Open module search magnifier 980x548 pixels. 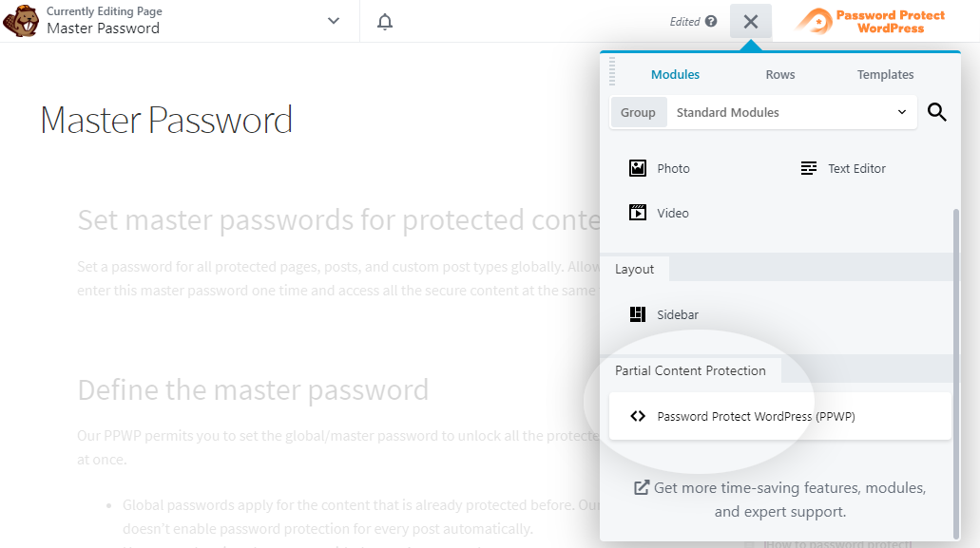(937, 112)
